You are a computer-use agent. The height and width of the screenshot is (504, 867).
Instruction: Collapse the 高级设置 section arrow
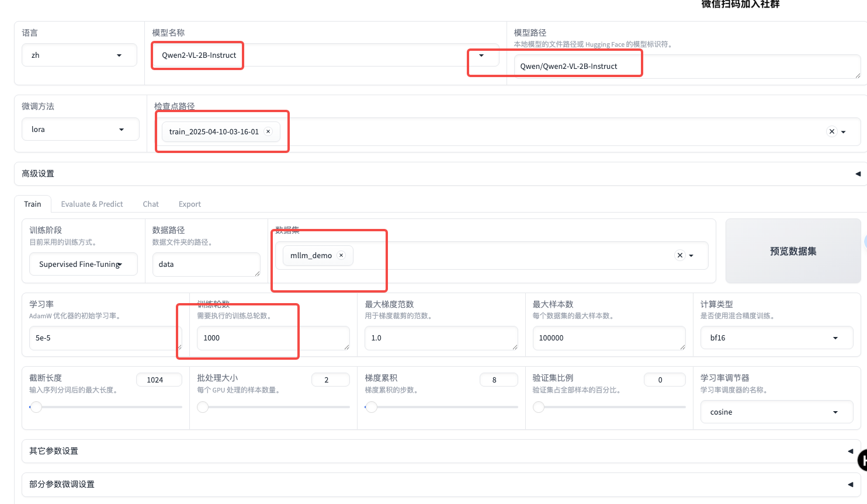point(858,173)
